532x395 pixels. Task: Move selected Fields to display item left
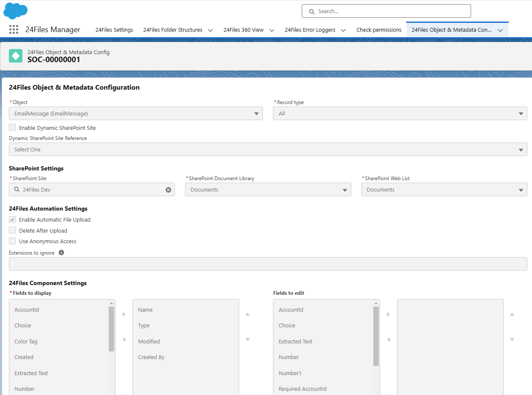(x=124, y=340)
